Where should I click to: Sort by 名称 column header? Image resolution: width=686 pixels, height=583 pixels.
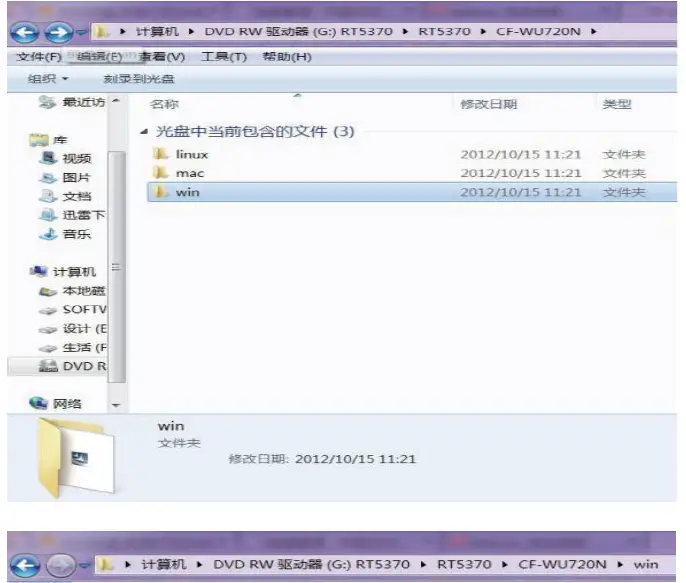pyautogui.click(x=164, y=104)
